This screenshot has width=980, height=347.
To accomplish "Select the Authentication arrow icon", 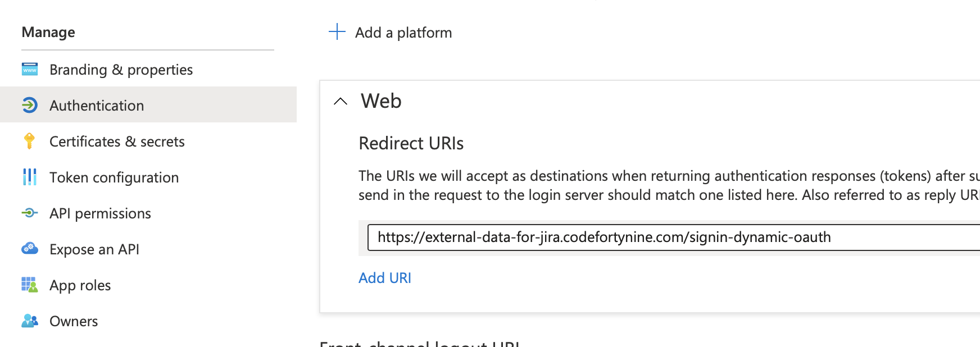I will coord(29,105).
